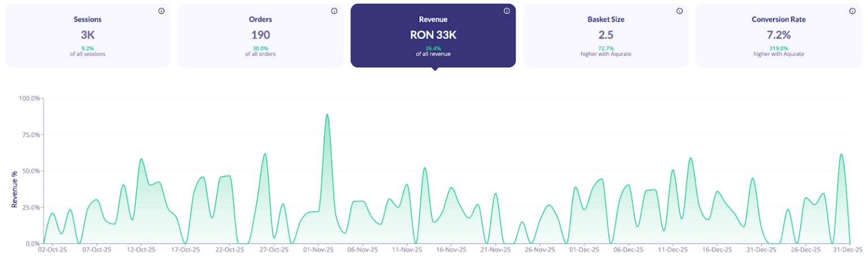Click the 72.7% Basket Size percentage
Screen dimensions: 868x259
[606, 49]
